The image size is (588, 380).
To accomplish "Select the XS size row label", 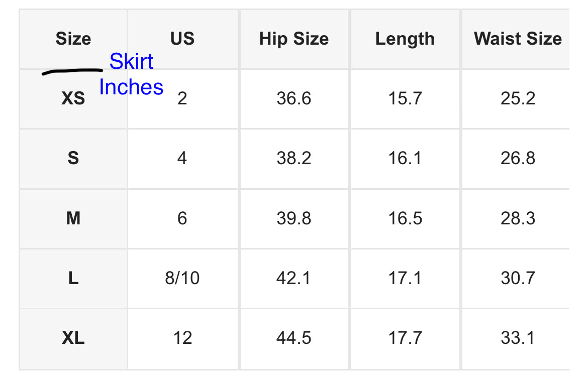I will 73,98.
